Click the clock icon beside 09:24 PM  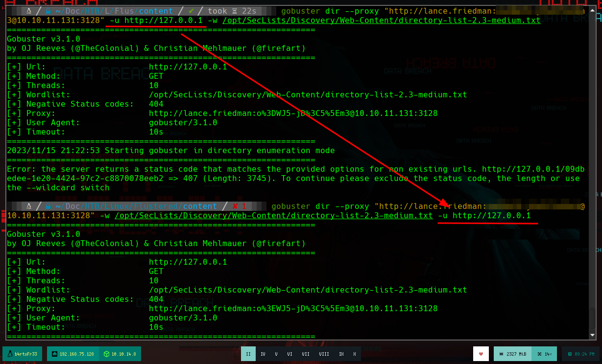pyautogui.click(x=570, y=354)
